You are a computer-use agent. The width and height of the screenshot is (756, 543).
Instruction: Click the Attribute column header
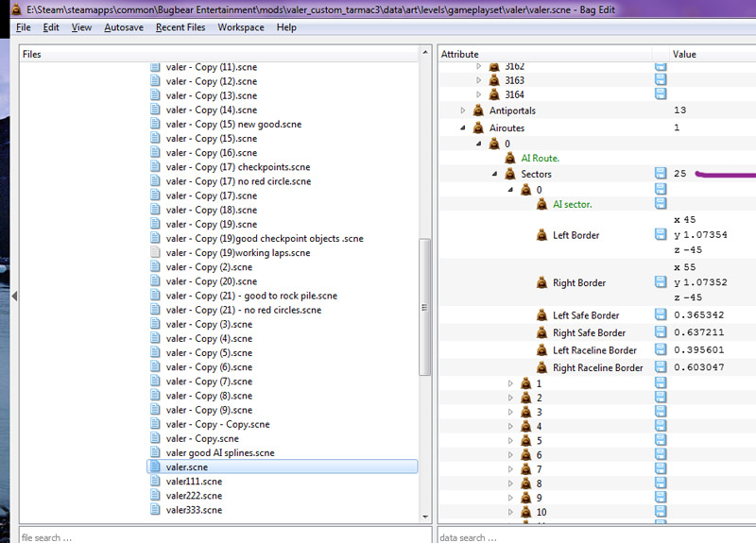(x=545, y=54)
